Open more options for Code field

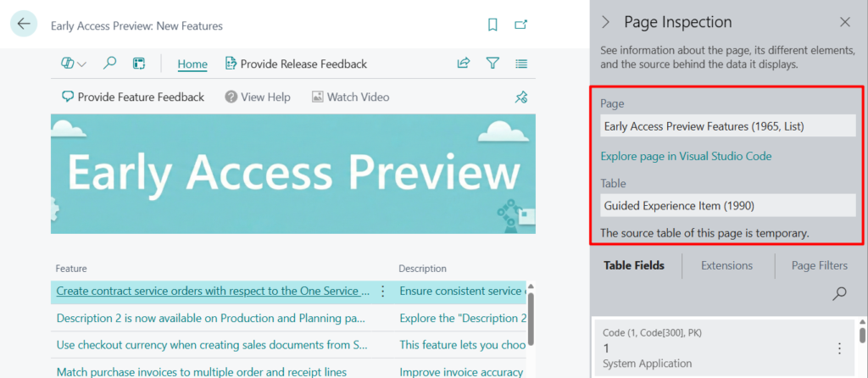[x=839, y=348]
